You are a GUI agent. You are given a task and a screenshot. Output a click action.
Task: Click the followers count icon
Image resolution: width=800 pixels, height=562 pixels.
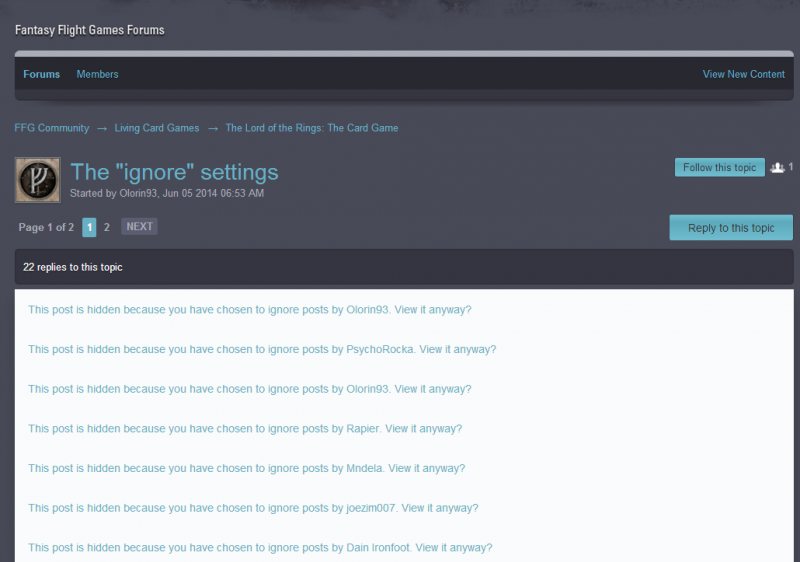point(777,168)
